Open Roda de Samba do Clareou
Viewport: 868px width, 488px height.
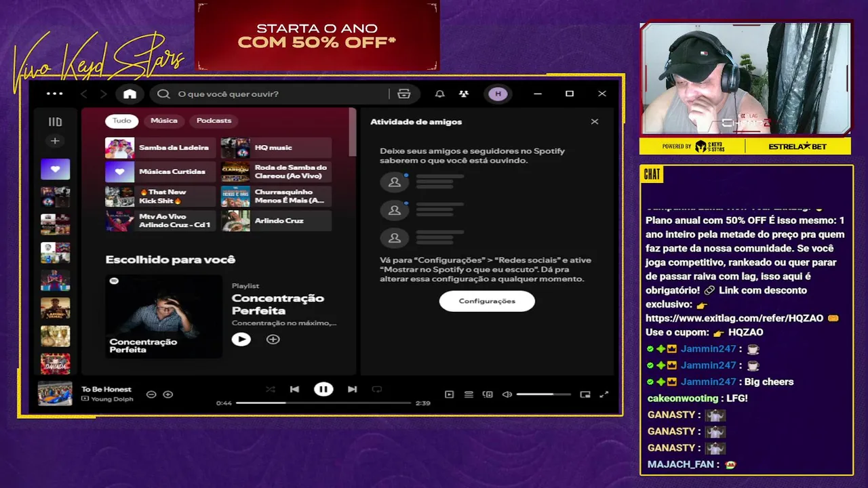tap(276, 172)
